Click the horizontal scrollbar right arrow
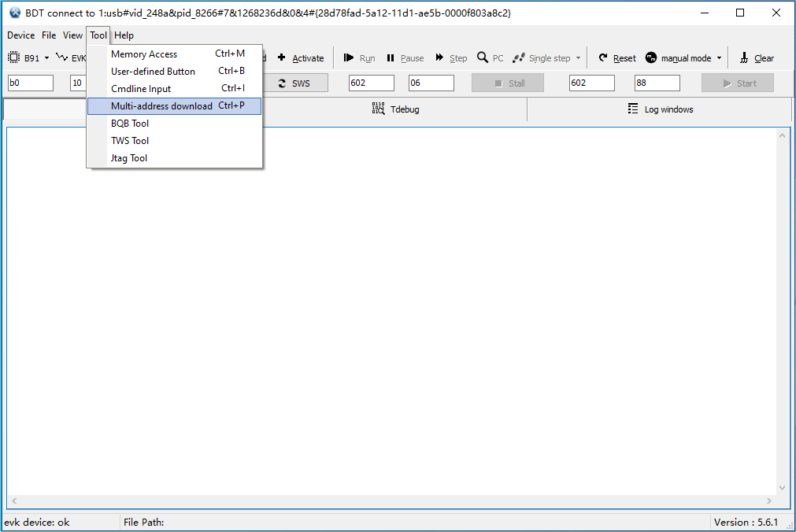This screenshot has width=796, height=532. pyautogui.click(x=769, y=501)
